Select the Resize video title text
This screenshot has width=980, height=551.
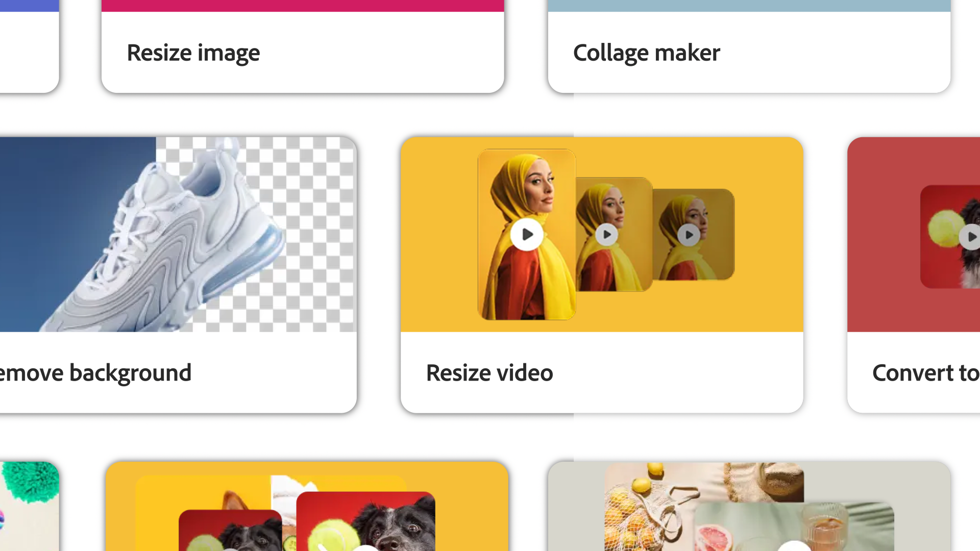point(489,373)
